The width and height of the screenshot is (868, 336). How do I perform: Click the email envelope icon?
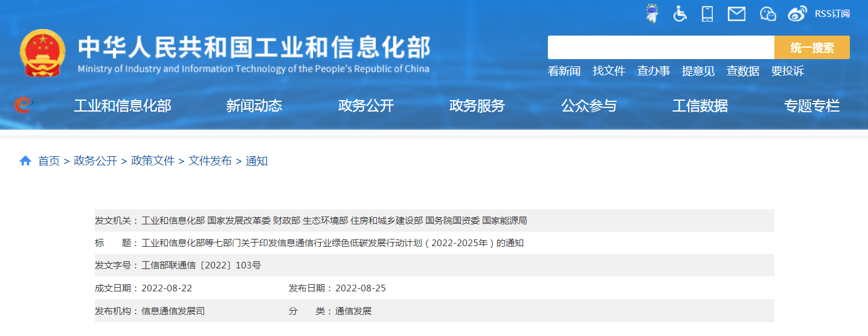[x=736, y=13]
